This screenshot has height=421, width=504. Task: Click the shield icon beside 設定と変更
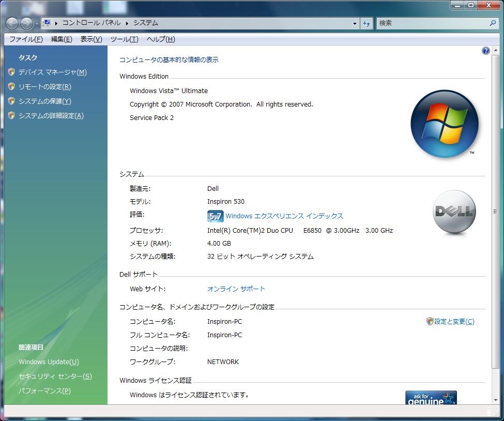click(430, 321)
